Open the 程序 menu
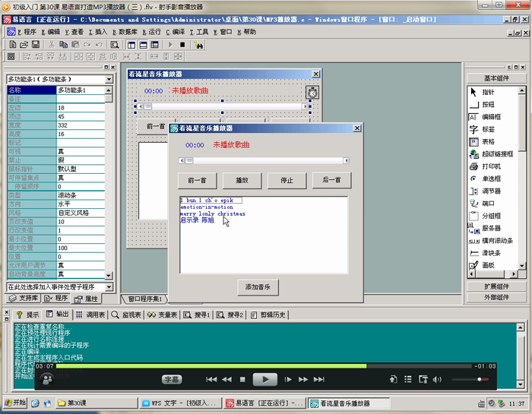Screen dimensions: 532x414 tap(27, 32)
